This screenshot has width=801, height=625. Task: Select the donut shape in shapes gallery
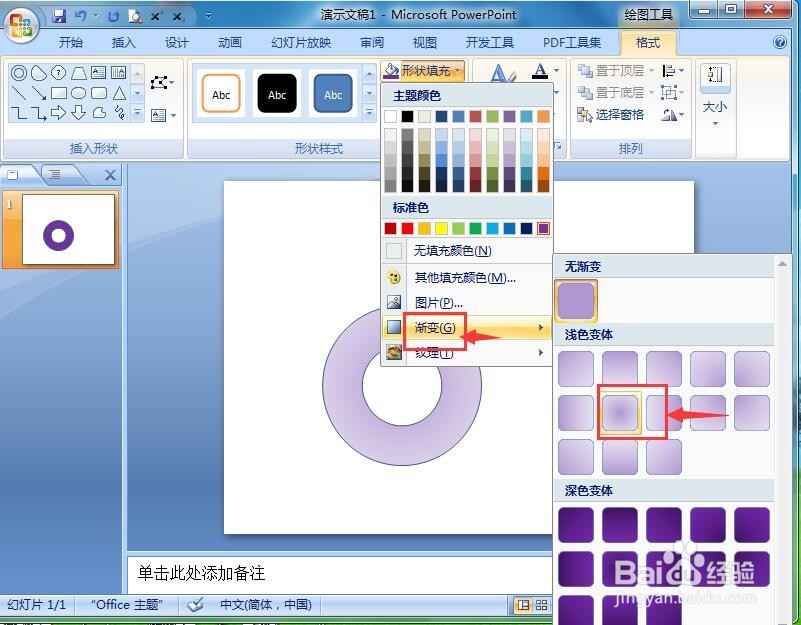tap(19, 73)
